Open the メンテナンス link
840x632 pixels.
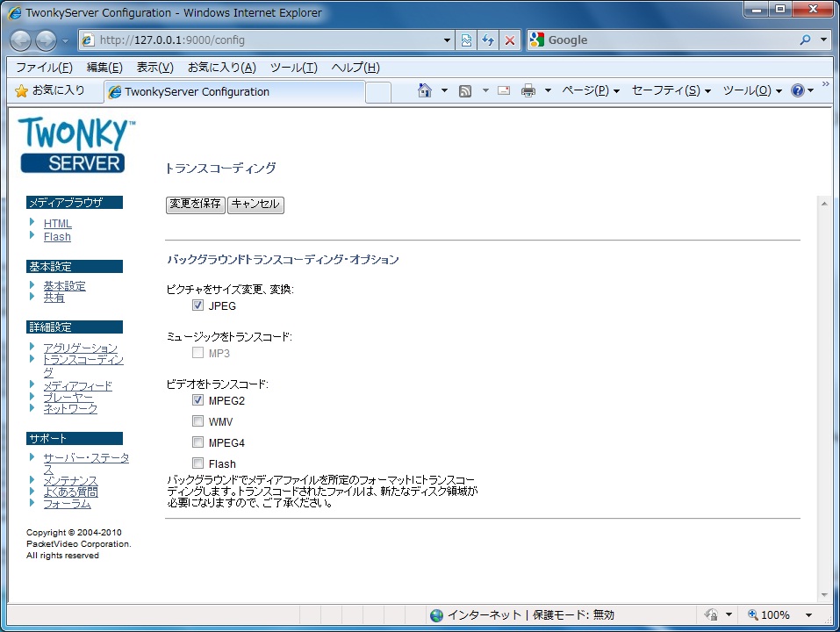tap(70, 480)
